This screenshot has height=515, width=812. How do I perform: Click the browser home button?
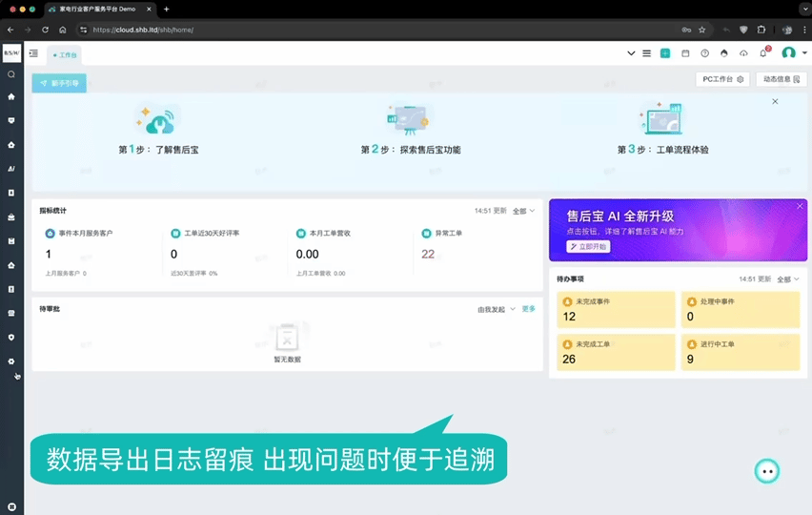coord(63,31)
